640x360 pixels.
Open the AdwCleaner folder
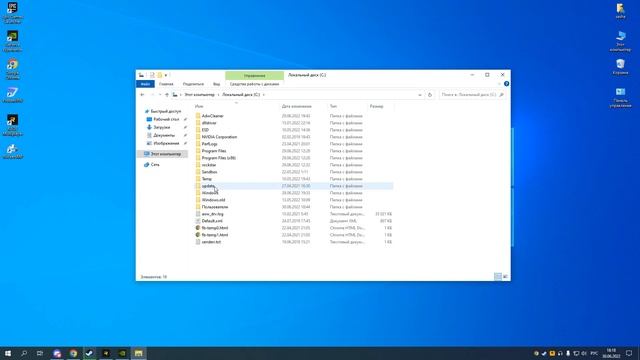pyautogui.click(x=213, y=116)
